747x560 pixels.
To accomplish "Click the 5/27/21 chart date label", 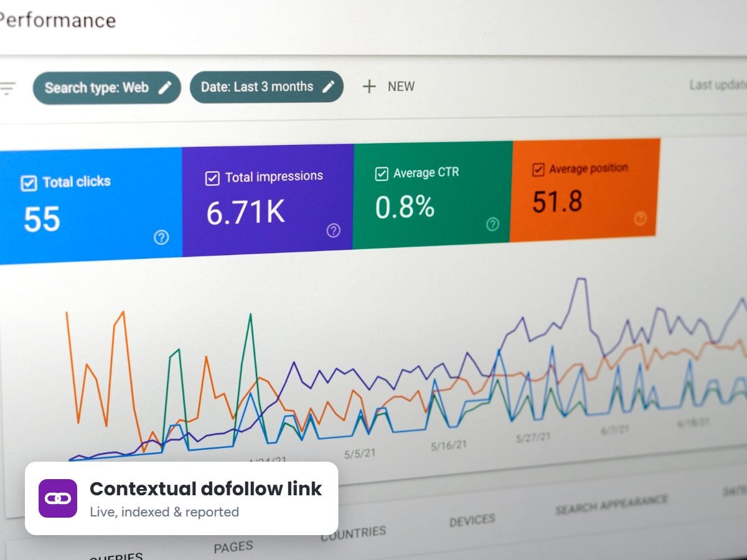I will pos(533,438).
